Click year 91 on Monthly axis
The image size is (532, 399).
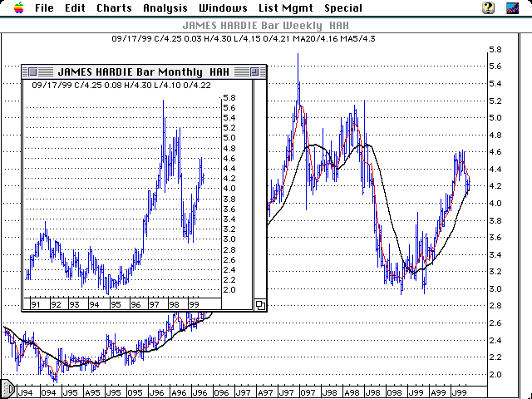[x=35, y=304]
